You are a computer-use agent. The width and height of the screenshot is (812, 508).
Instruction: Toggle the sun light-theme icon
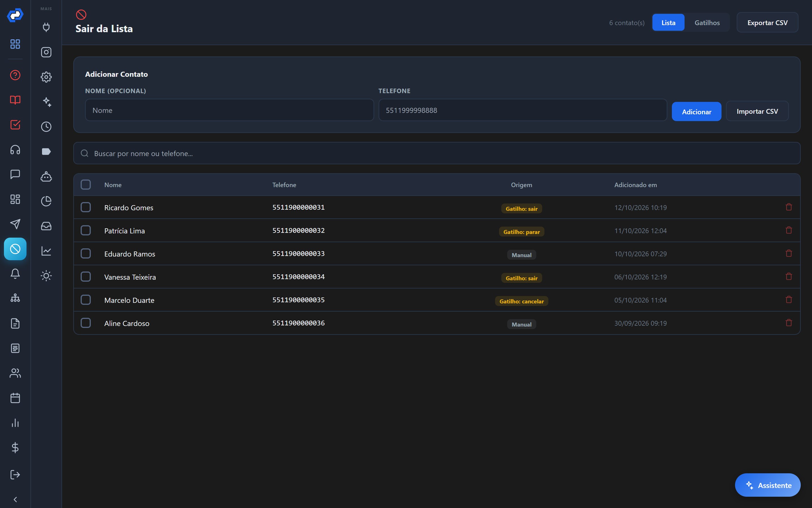click(46, 276)
